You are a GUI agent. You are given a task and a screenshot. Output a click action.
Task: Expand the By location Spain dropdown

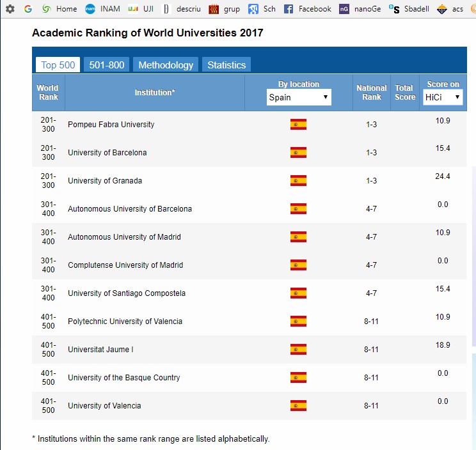coord(299,97)
